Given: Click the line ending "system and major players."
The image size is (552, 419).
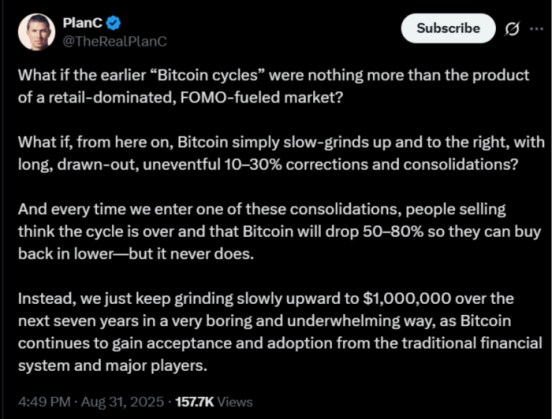Looking at the screenshot, I should pyautogui.click(x=113, y=366).
